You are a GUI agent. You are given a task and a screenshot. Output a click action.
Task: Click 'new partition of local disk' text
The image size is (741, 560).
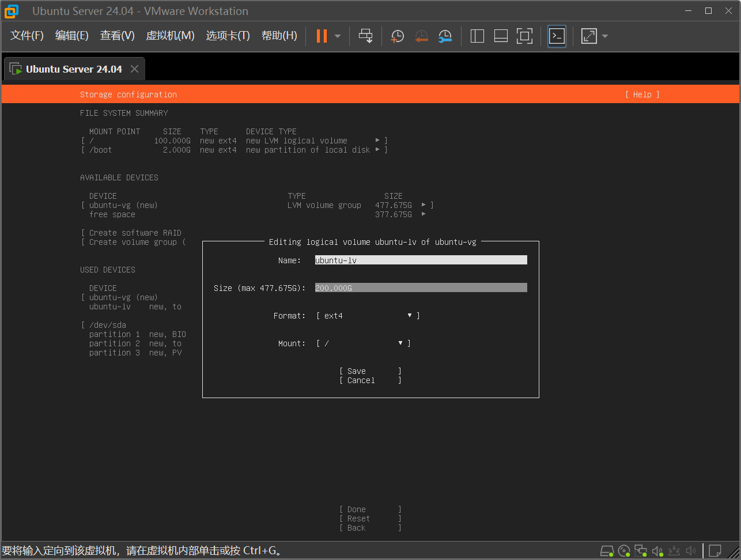pyautogui.click(x=308, y=150)
